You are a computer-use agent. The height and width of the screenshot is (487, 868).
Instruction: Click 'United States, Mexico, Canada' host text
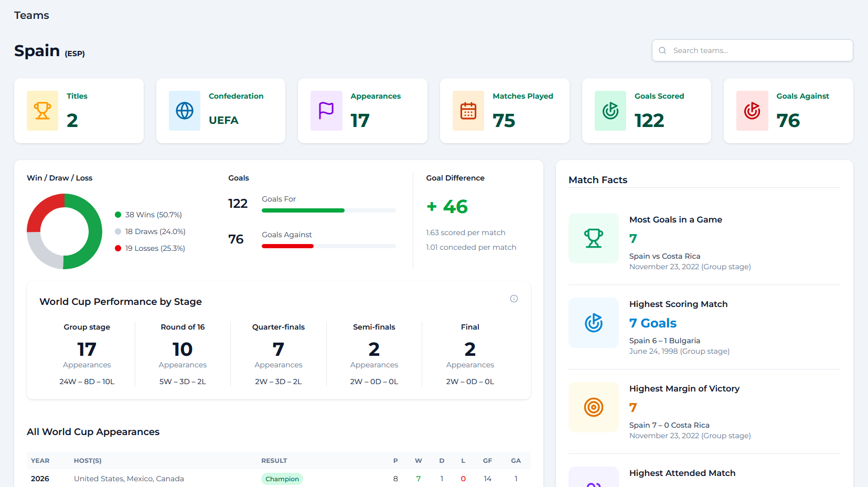[x=129, y=479]
